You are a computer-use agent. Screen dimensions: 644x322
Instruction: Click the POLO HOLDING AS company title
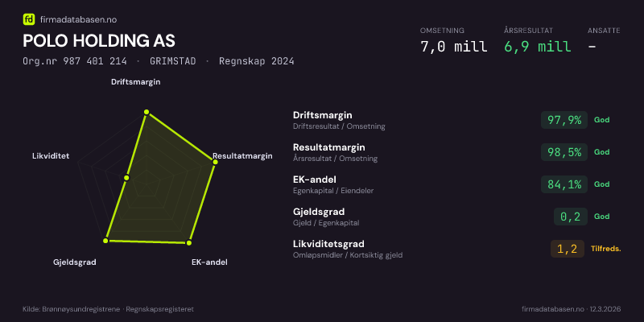point(99,41)
